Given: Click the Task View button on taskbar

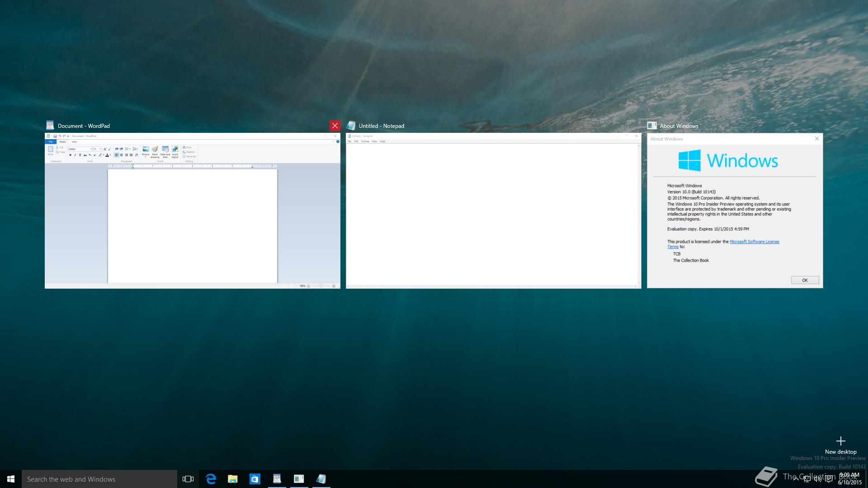Looking at the screenshot, I should pyautogui.click(x=188, y=479).
